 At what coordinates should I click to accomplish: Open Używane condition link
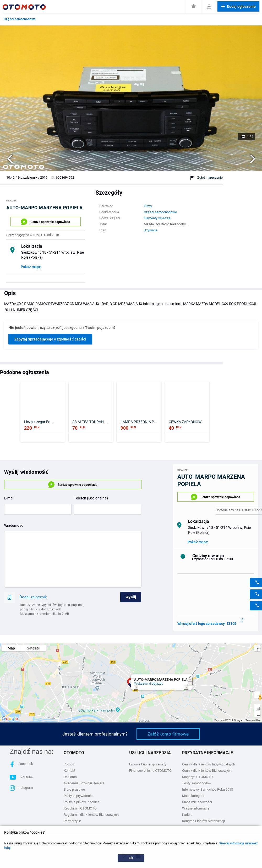(151, 231)
